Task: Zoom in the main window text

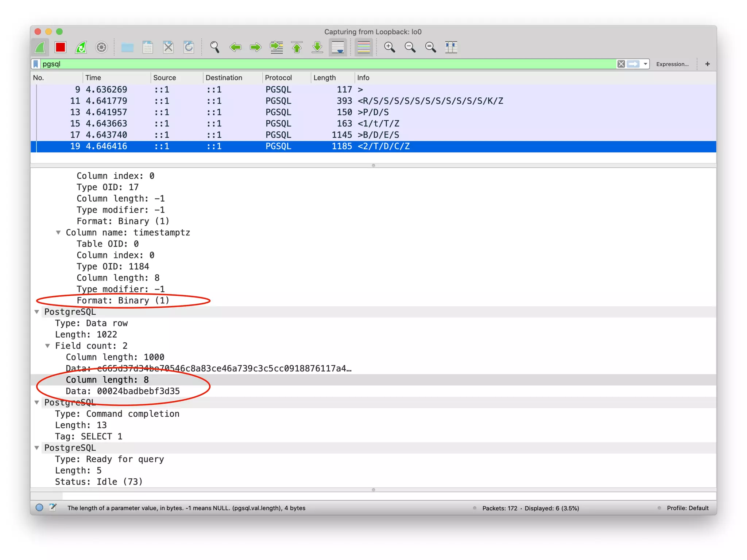Action: (x=390, y=47)
